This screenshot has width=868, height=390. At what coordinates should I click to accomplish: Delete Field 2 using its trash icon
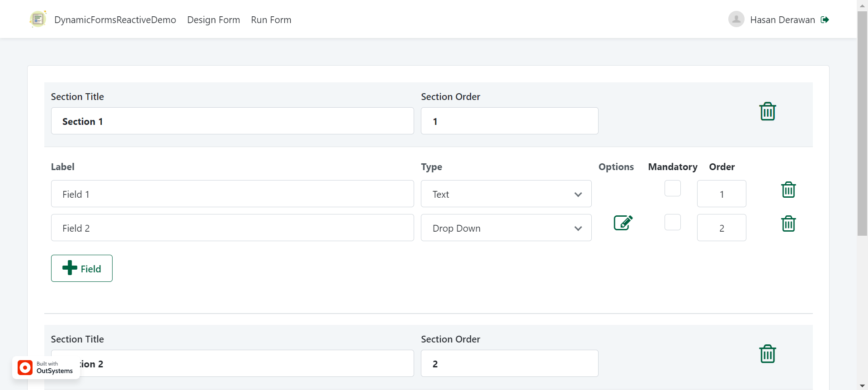(788, 224)
